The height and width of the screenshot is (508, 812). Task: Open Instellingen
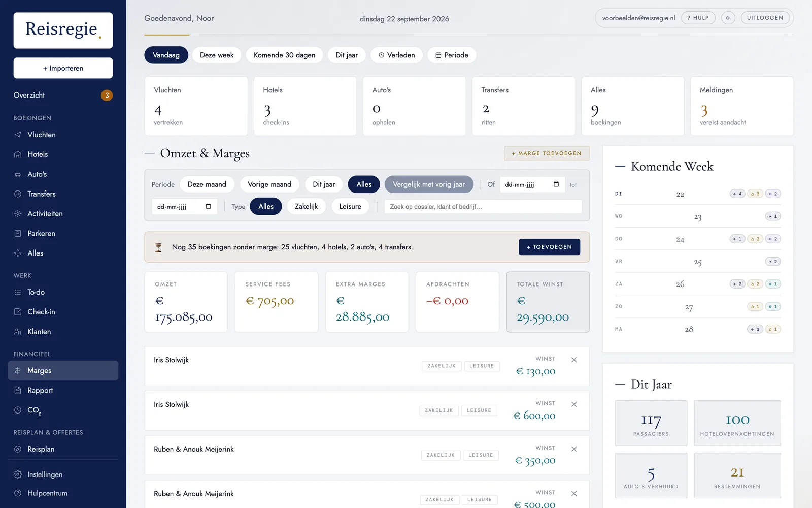(63, 474)
